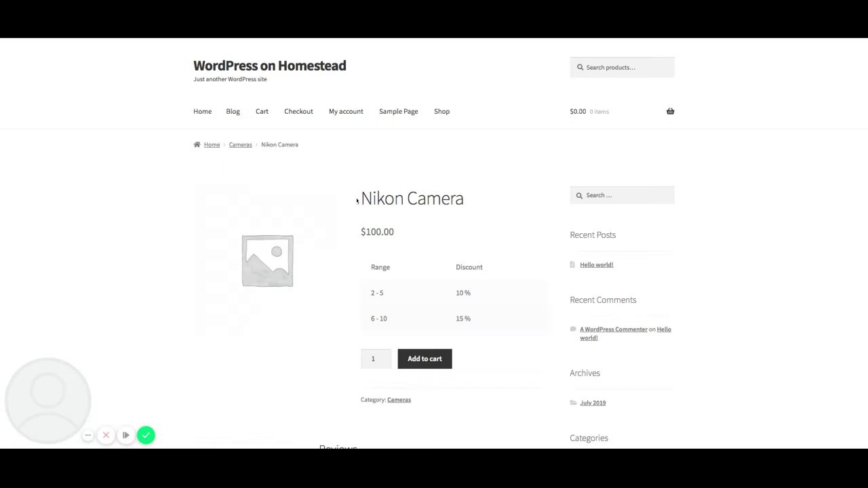Click the product search magnifier icon
868x488 pixels.
580,67
